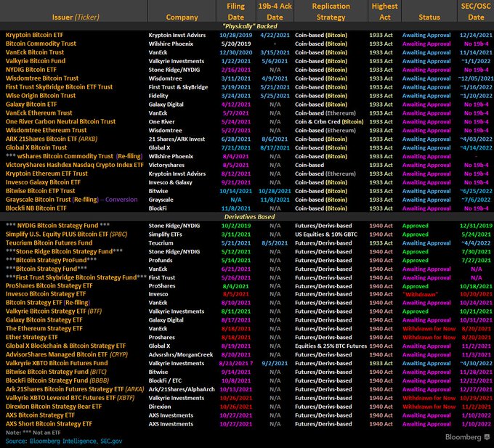Click the Status column header
The image size is (494, 448).
pos(429,17)
